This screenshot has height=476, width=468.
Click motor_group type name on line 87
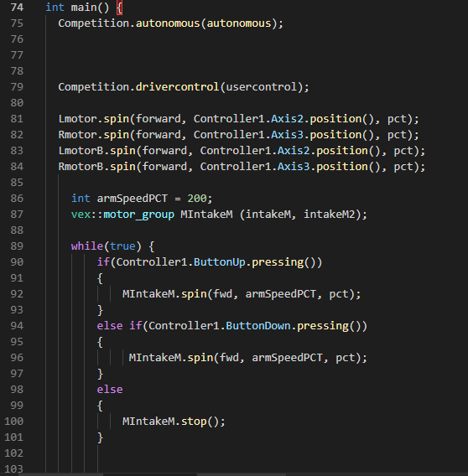(x=139, y=215)
